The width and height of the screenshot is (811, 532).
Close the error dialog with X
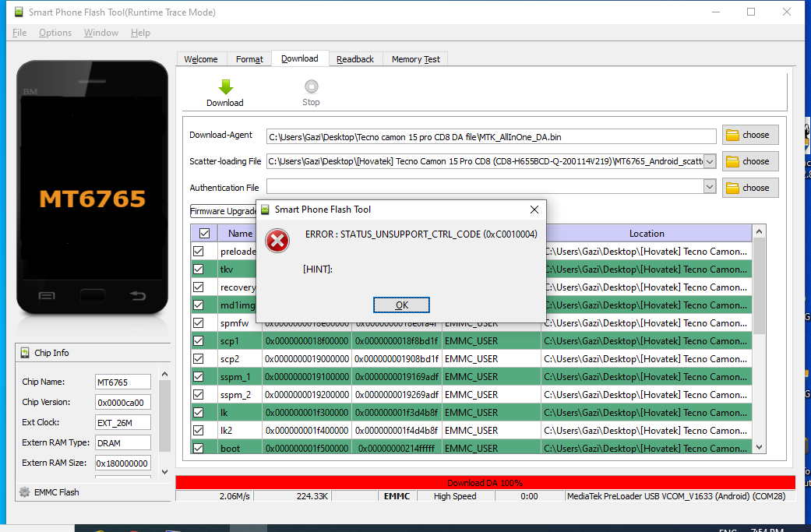point(534,210)
